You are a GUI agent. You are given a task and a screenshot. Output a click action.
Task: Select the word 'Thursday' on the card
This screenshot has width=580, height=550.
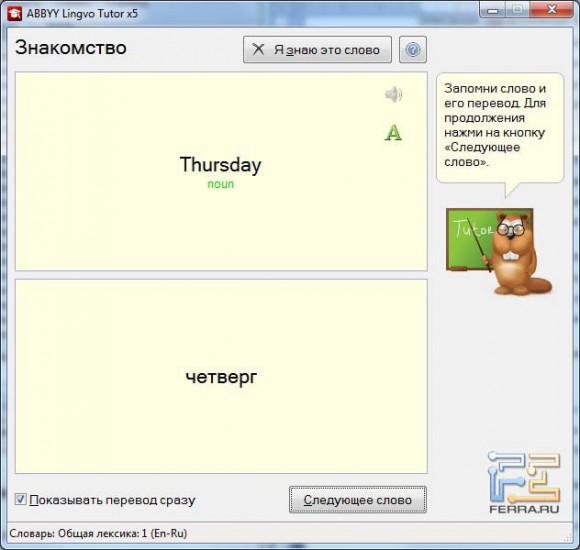click(220, 165)
